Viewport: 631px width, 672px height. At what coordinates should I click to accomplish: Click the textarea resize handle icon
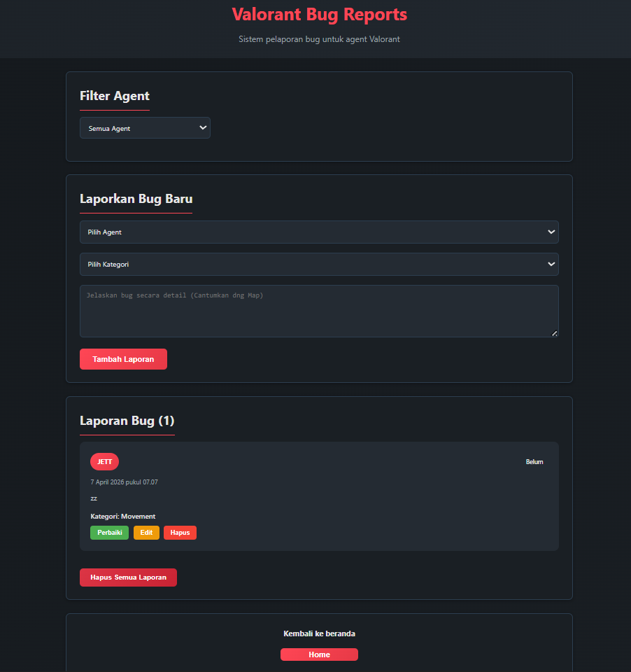(x=554, y=333)
